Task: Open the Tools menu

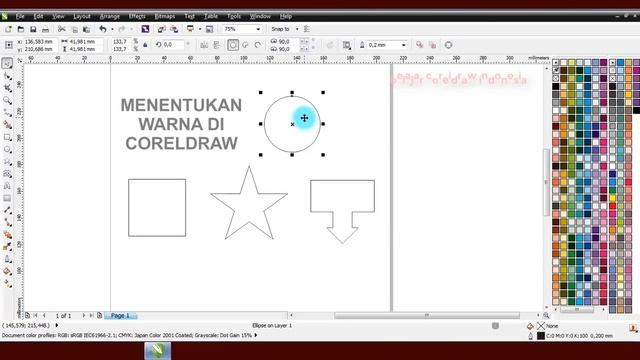Action: pyautogui.click(x=234, y=16)
